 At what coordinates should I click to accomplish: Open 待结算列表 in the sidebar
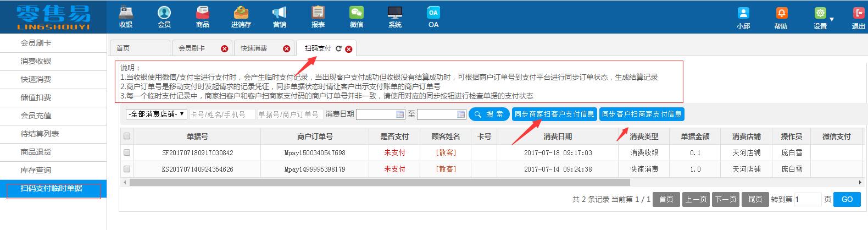click(x=53, y=134)
